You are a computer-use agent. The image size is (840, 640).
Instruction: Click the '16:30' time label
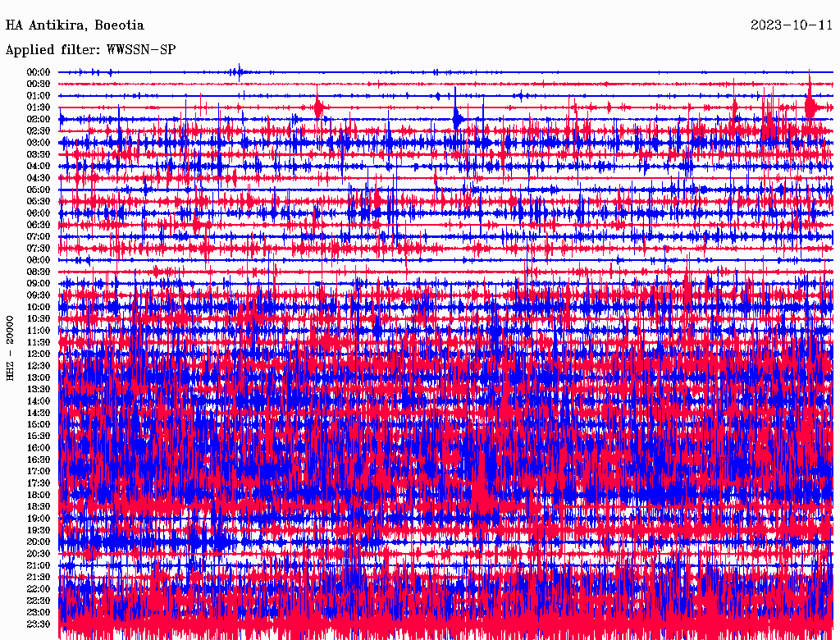coord(39,459)
